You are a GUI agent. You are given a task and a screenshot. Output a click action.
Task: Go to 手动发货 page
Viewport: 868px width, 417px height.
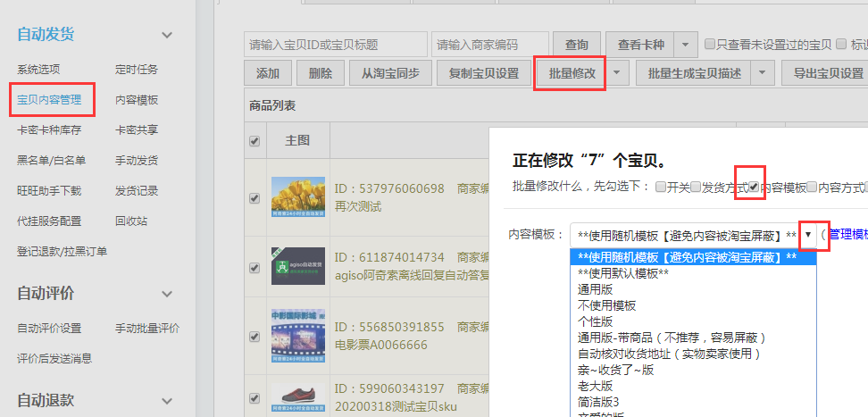(x=136, y=161)
